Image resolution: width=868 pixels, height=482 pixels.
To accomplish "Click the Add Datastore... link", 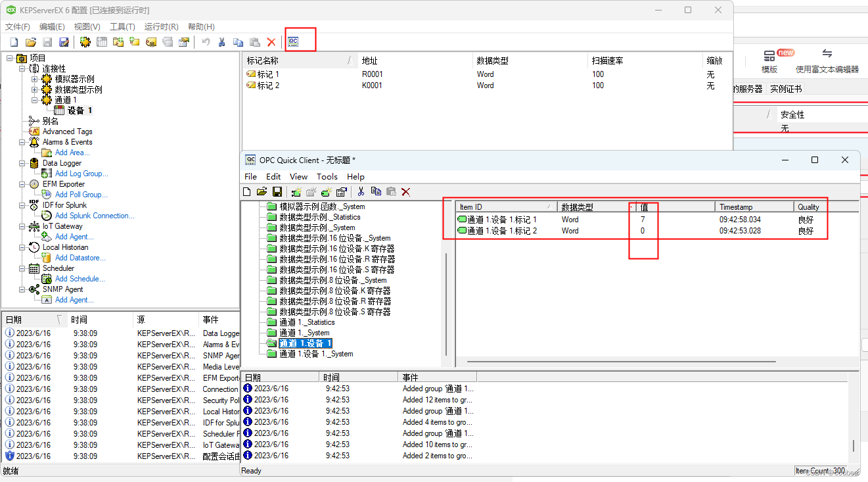I will click(x=80, y=258).
